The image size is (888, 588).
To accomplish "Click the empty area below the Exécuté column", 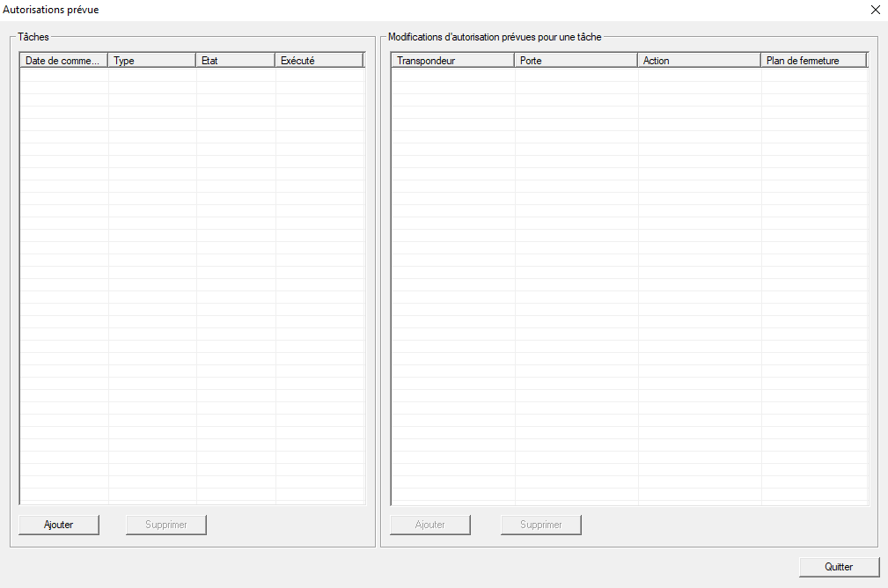I will click(x=319, y=282).
